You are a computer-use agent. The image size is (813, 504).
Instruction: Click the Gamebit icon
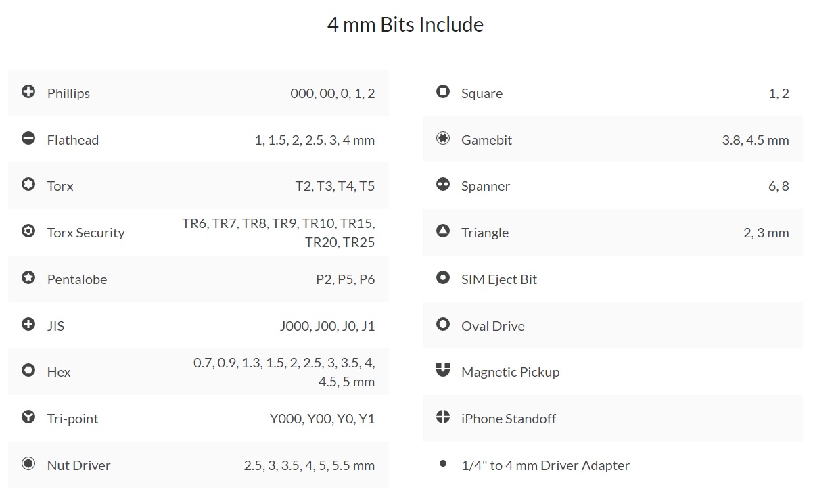pyautogui.click(x=443, y=139)
